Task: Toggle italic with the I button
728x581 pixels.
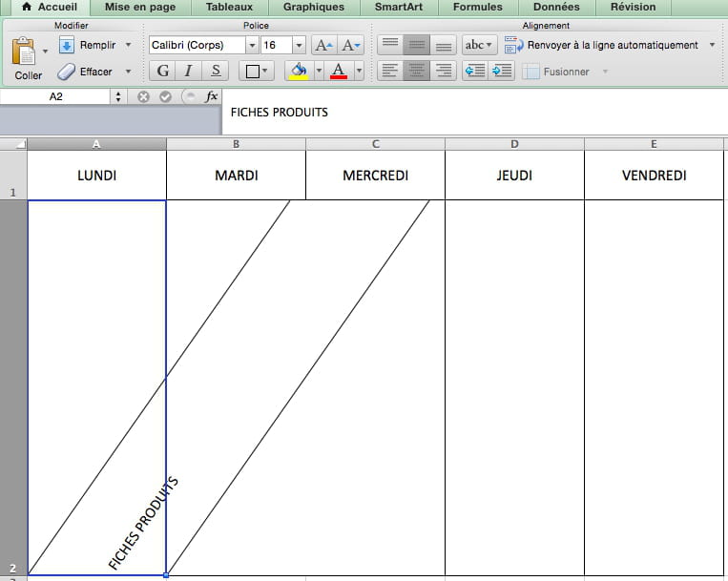Action: click(189, 71)
